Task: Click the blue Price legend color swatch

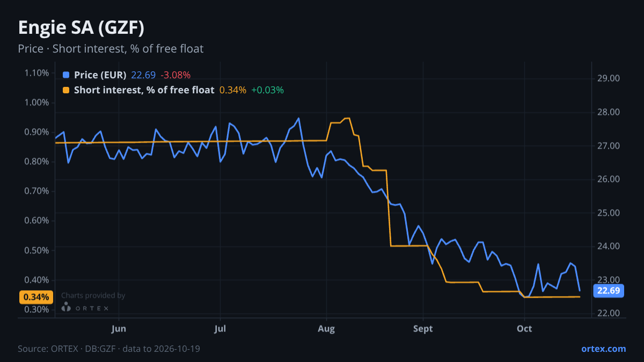Action: click(66, 75)
